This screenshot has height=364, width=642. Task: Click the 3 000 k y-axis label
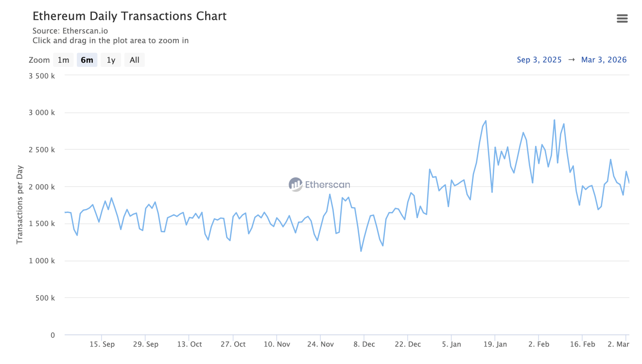pos(42,113)
